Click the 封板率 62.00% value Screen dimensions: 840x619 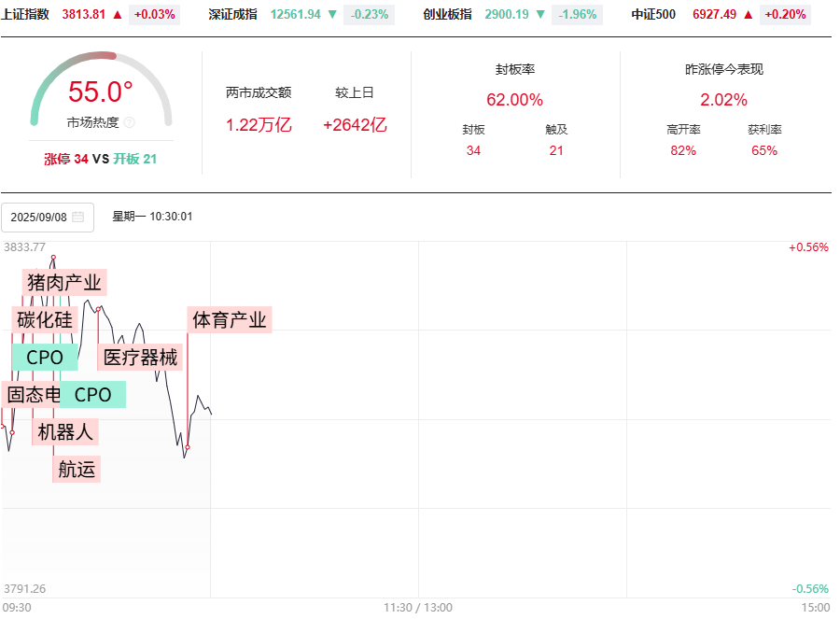(x=514, y=100)
